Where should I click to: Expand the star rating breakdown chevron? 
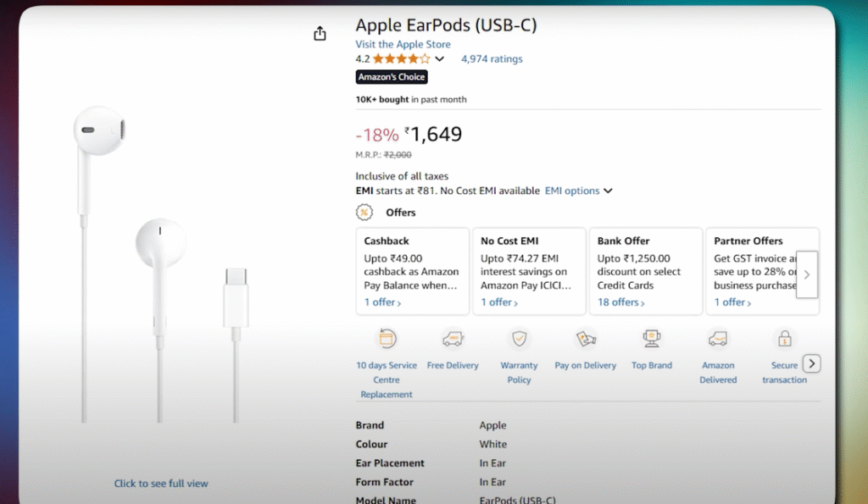click(x=439, y=58)
